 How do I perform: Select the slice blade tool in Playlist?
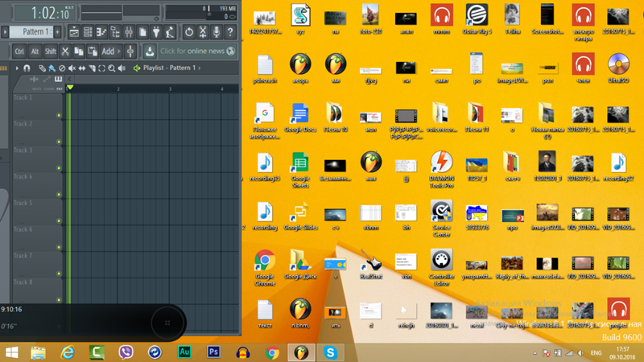92,68
